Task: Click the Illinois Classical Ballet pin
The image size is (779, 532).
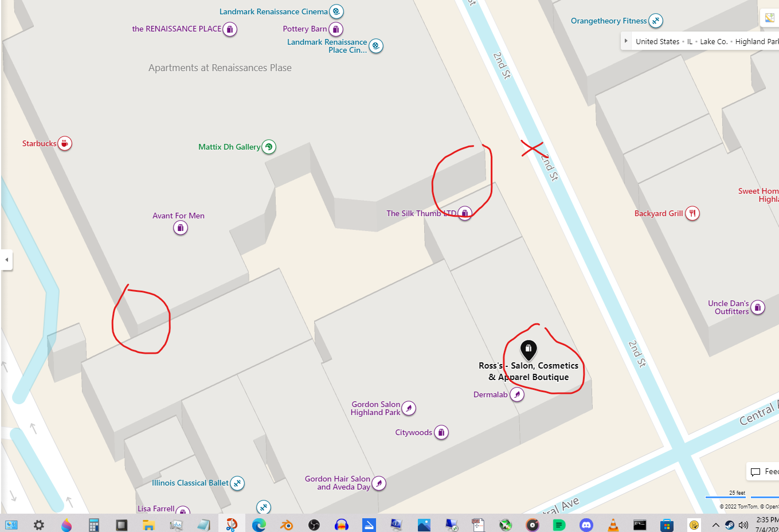Action: [x=237, y=483]
